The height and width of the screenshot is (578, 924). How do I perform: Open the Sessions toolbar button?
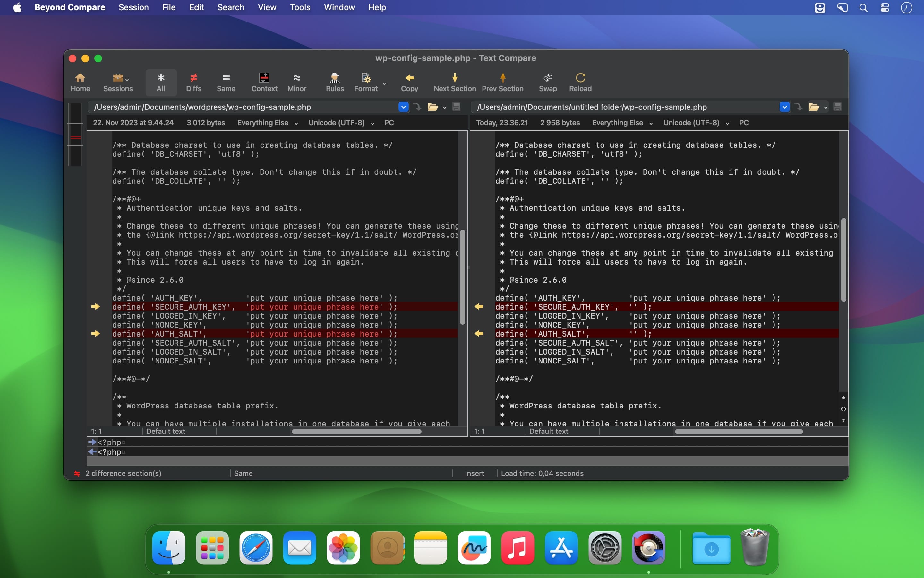tap(118, 83)
